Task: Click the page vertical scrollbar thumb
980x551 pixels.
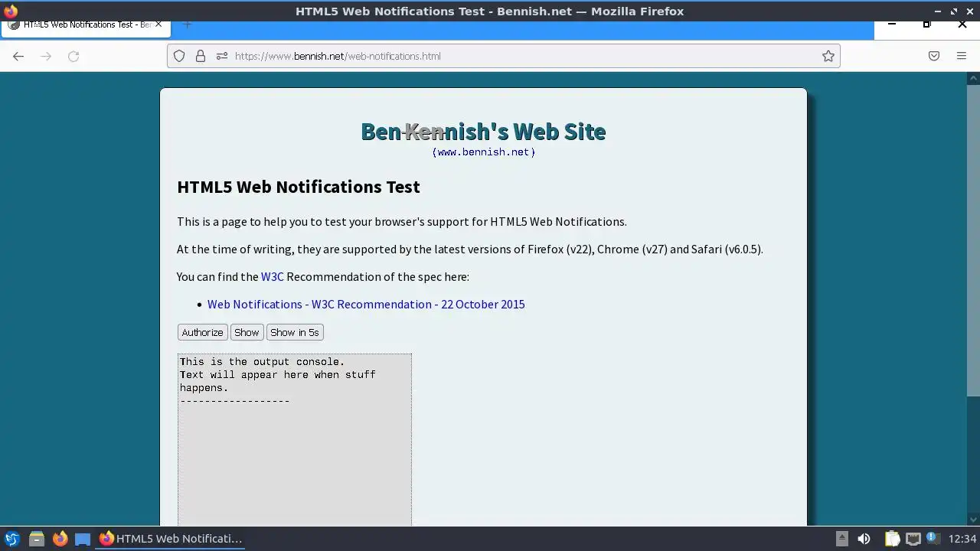Action: click(974, 240)
